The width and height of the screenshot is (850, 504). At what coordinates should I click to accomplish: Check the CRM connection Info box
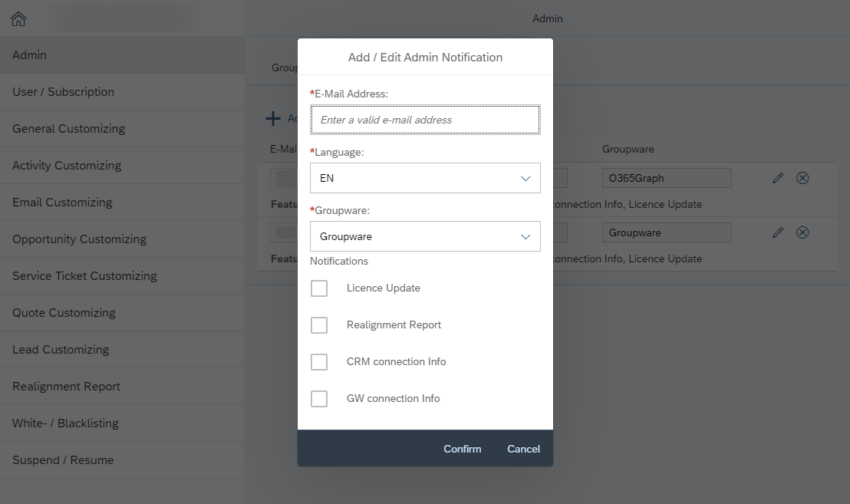(319, 362)
